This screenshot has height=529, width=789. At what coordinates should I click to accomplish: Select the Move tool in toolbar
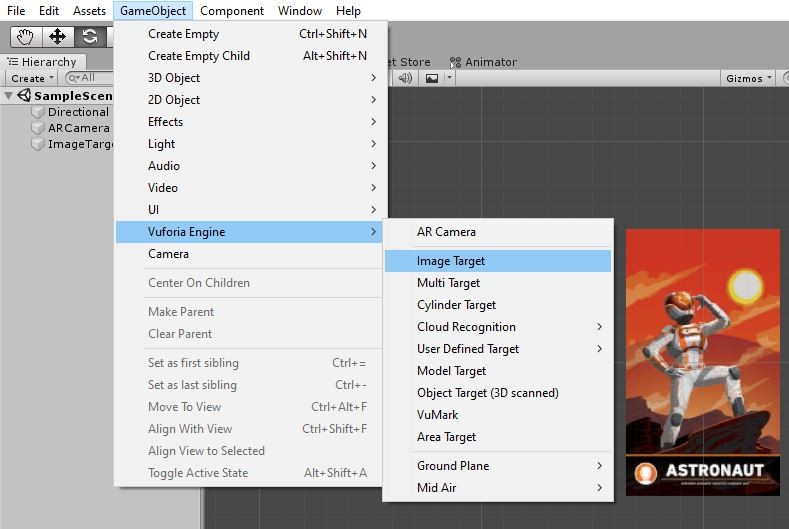[57, 37]
